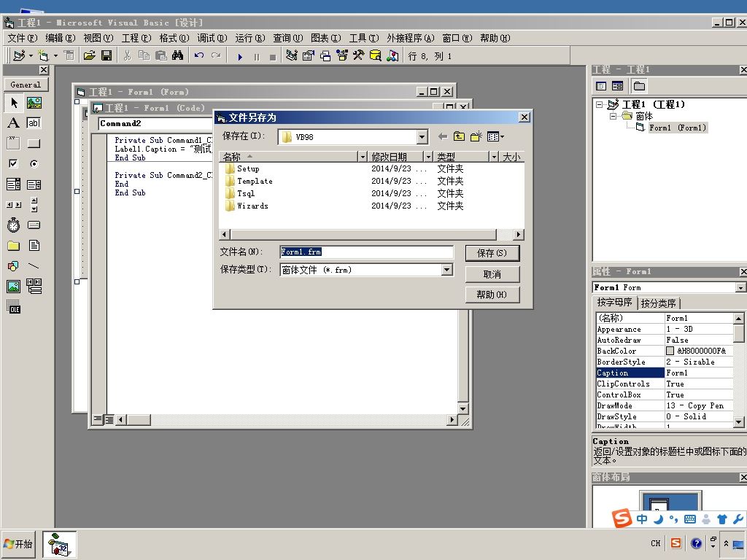Open the 编辑 menu
Screen dimensions: 747x560
point(60,38)
